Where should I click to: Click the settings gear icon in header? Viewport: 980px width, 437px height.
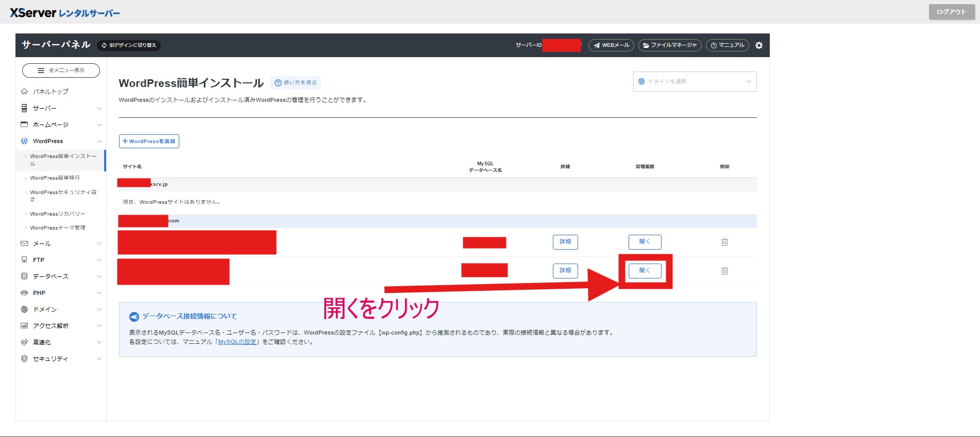pyautogui.click(x=759, y=45)
